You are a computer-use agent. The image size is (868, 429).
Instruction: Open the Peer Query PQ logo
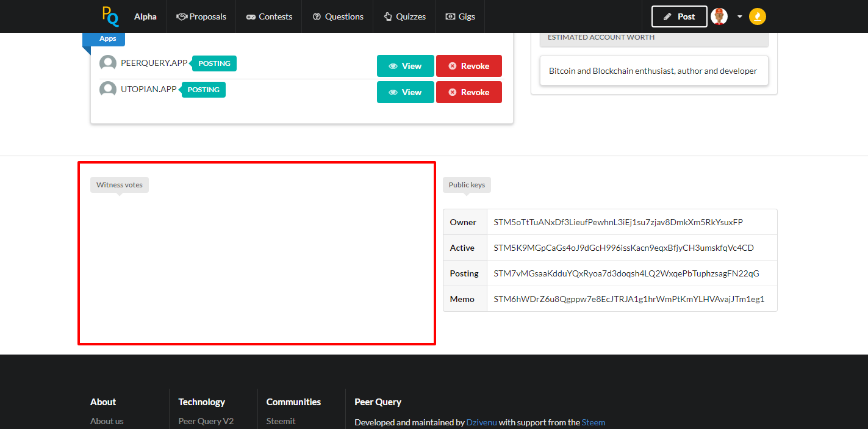(110, 16)
